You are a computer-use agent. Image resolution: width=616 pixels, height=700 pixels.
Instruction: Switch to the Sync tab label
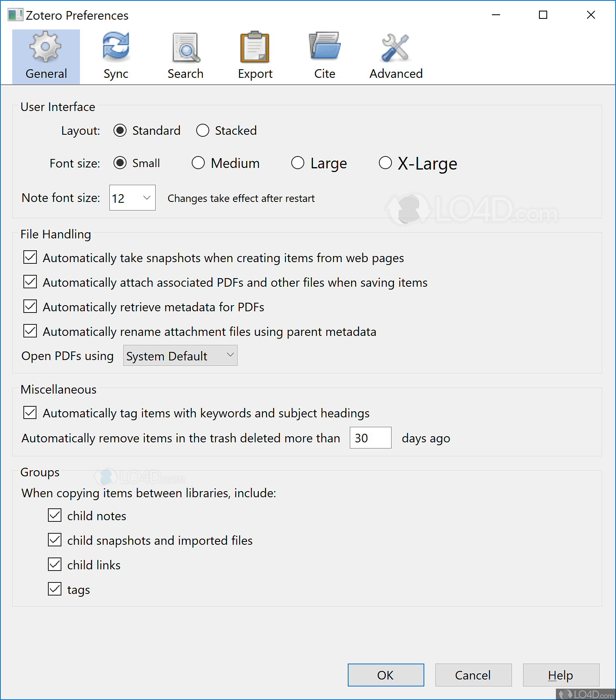(116, 74)
